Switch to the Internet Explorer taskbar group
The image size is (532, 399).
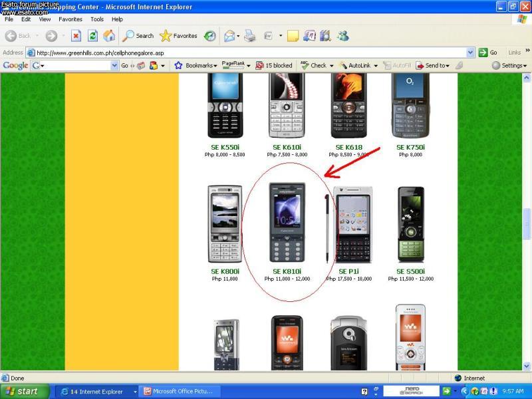click(96, 392)
